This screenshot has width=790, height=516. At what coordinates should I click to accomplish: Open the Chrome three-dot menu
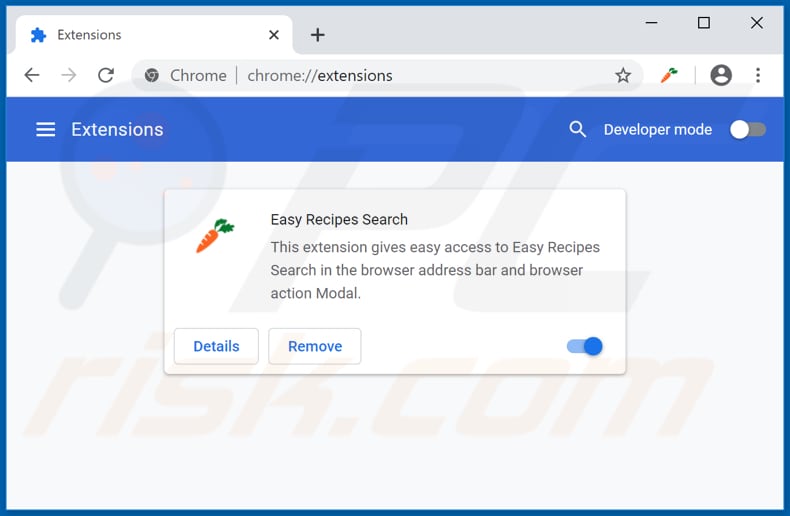click(758, 75)
